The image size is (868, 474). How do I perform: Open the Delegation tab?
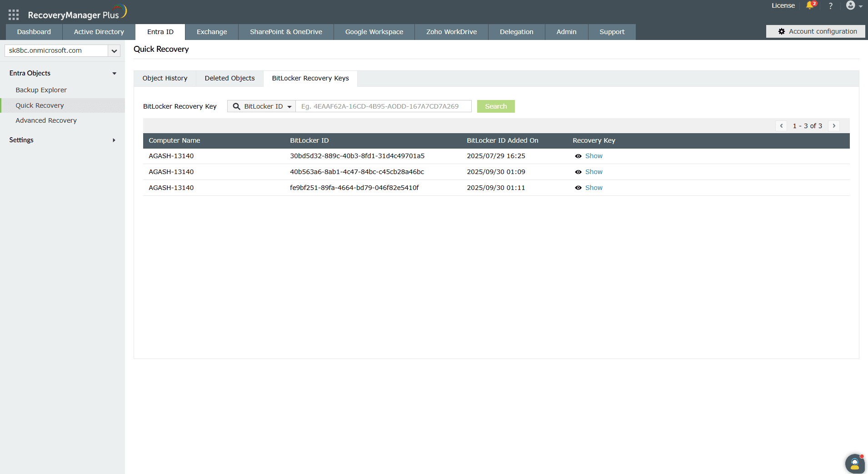click(517, 32)
